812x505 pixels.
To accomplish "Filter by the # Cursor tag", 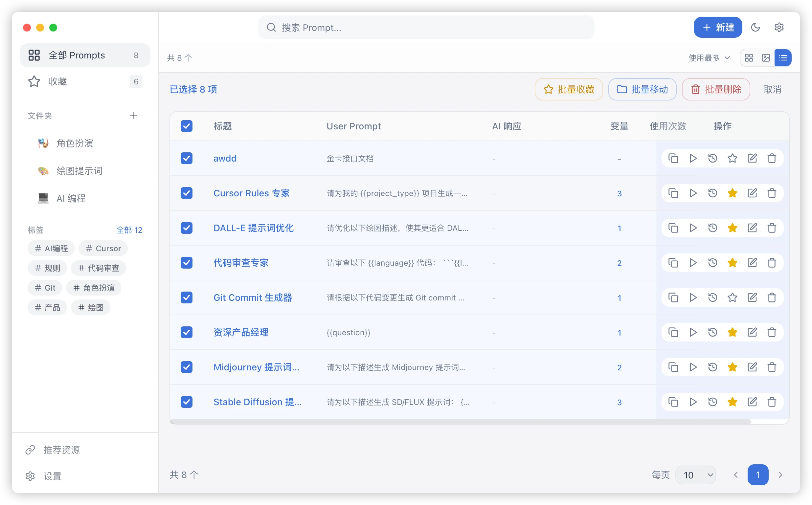I will pos(103,249).
